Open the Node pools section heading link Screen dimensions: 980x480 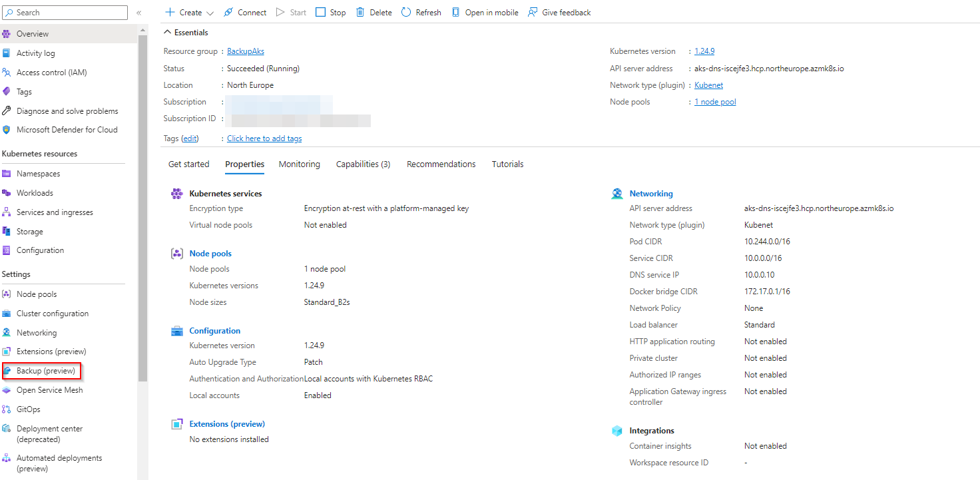(x=210, y=254)
